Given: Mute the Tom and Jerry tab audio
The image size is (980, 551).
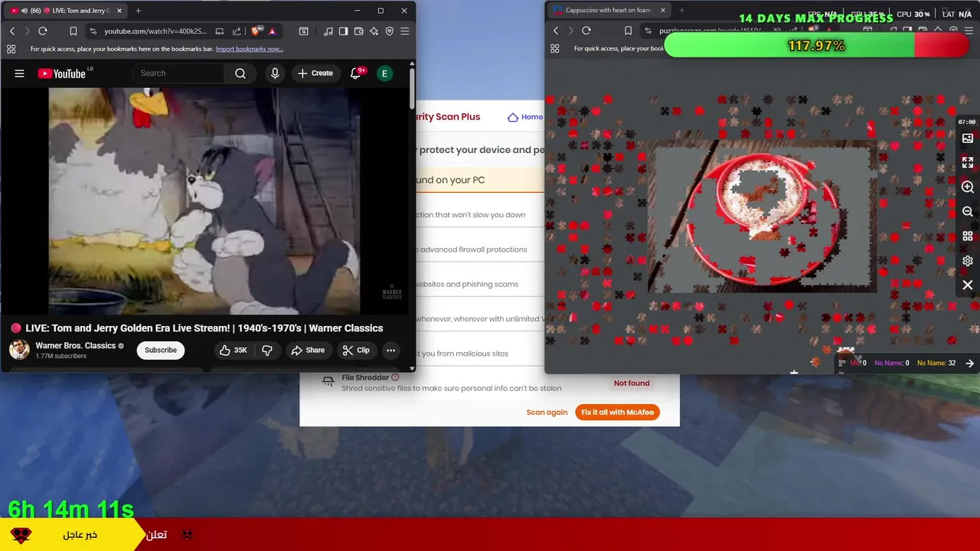Looking at the screenshot, I should [x=24, y=11].
